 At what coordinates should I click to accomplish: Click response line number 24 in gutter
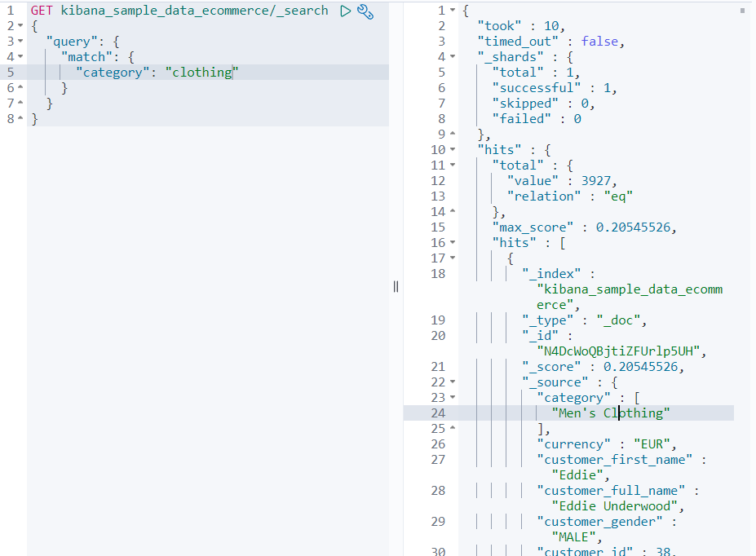pyautogui.click(x=438, y=413)
